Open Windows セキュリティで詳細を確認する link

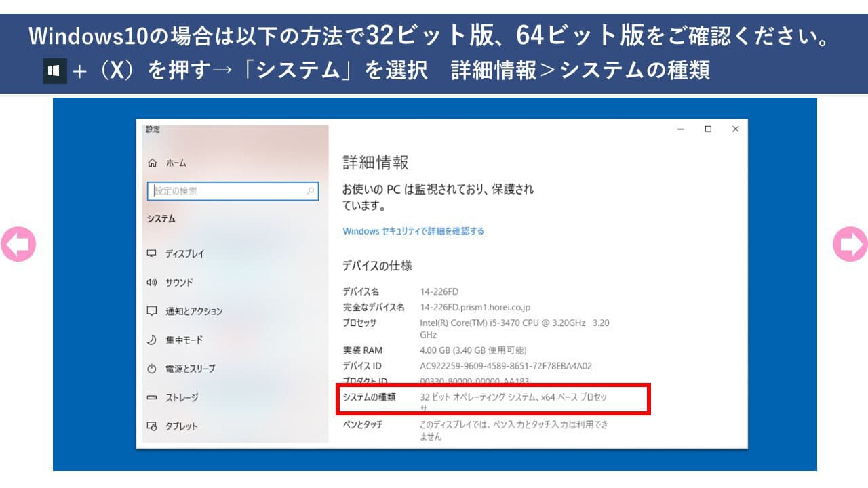click(x=414, y=231)
